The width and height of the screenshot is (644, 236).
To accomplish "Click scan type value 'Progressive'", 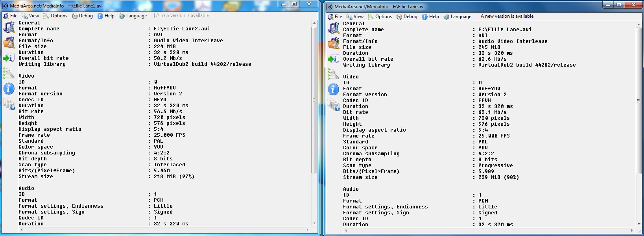I will (x=496, y=165).
